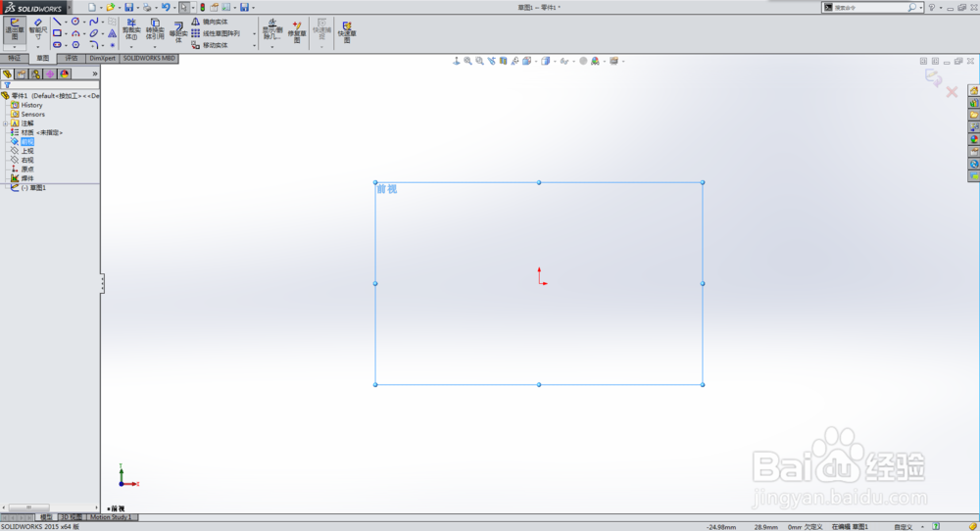The height and width of the screenshot is (531, 980).
Task: Open the Trim Entities dropdown arrow
Action: point(131,47)
